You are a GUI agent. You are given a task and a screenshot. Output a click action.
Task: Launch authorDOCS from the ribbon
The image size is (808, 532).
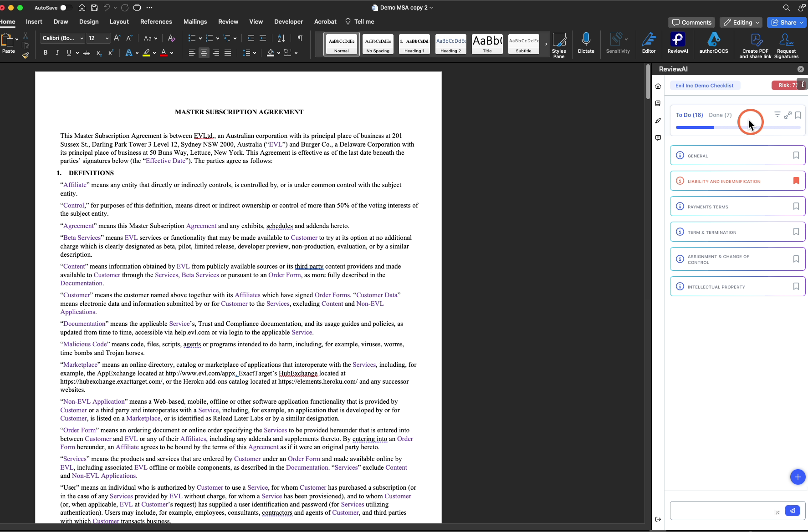pos(713,43)
